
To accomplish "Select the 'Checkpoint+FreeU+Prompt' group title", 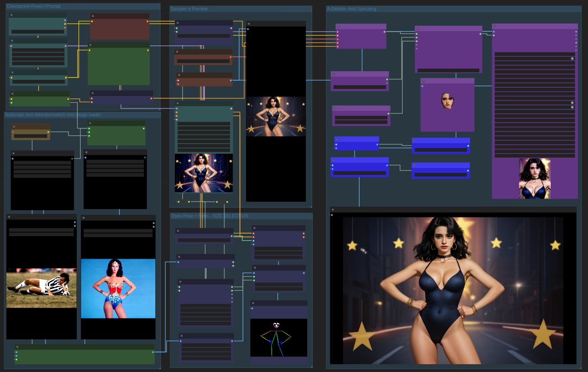I will 33,7.
